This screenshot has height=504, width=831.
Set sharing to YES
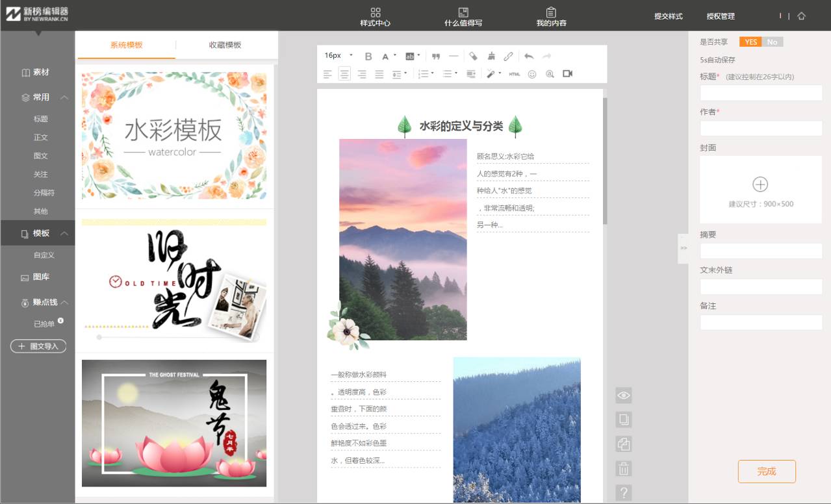pyautogui.click(x=750, y=42)
